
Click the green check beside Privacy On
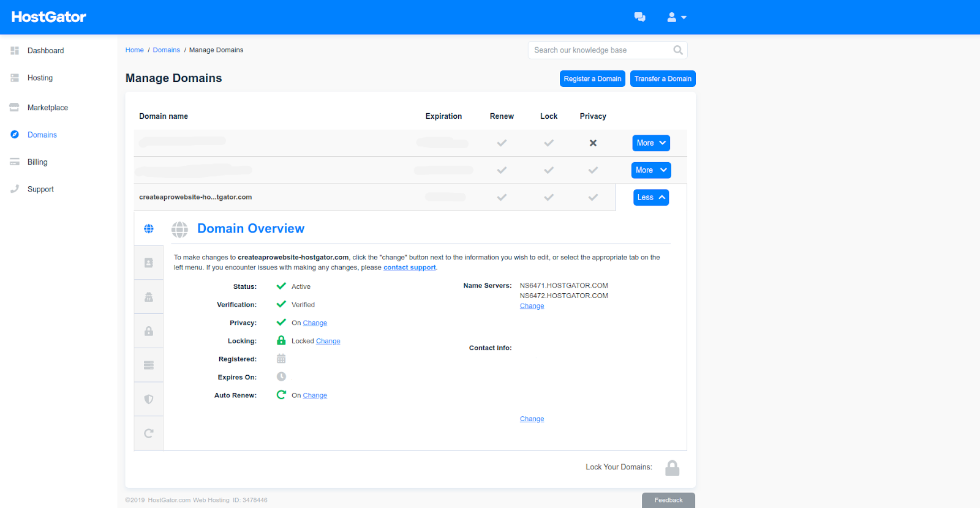click(281, 323)
